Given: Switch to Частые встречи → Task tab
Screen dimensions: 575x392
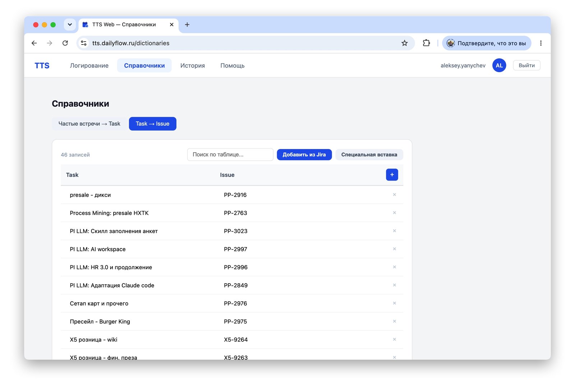Looking at the screenshot, I should [89, 124].
